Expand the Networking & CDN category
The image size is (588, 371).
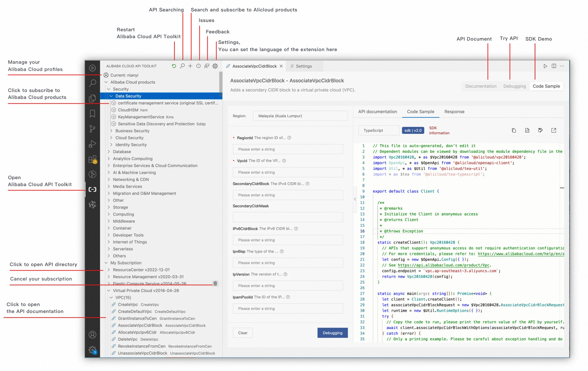109,179
